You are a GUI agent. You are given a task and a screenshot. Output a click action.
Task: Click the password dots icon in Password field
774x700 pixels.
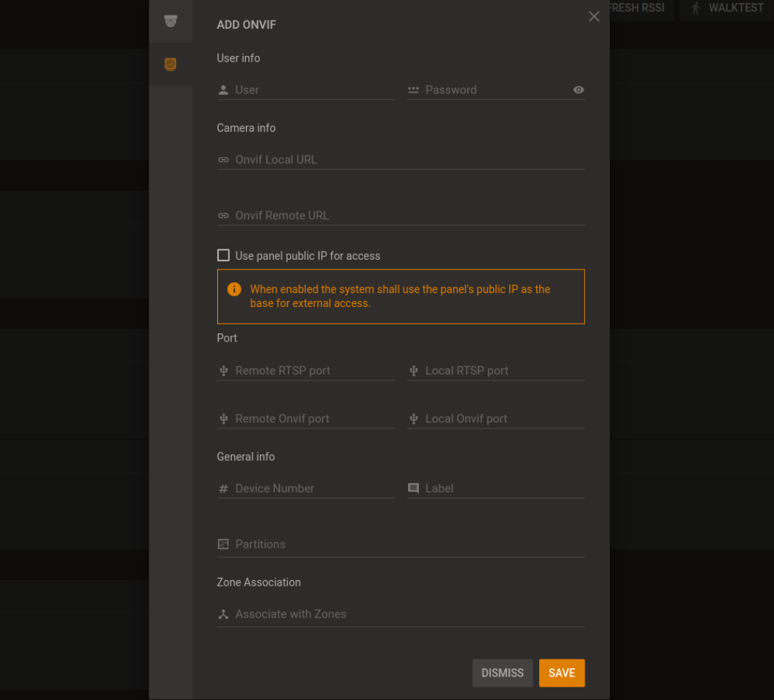(413, 89)
